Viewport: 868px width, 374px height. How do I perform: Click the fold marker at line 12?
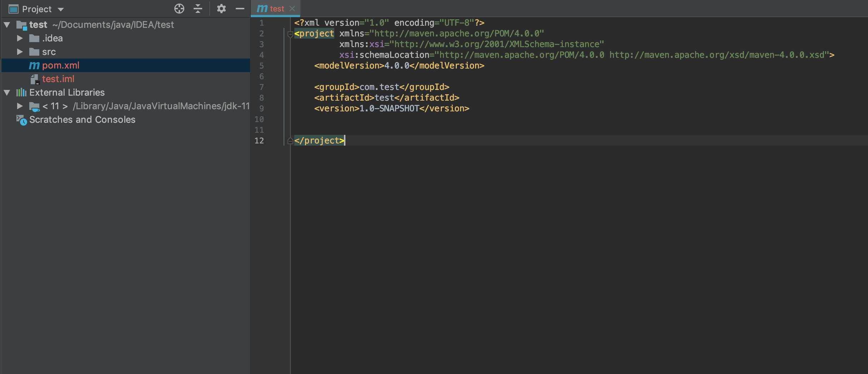click(290, 141)
